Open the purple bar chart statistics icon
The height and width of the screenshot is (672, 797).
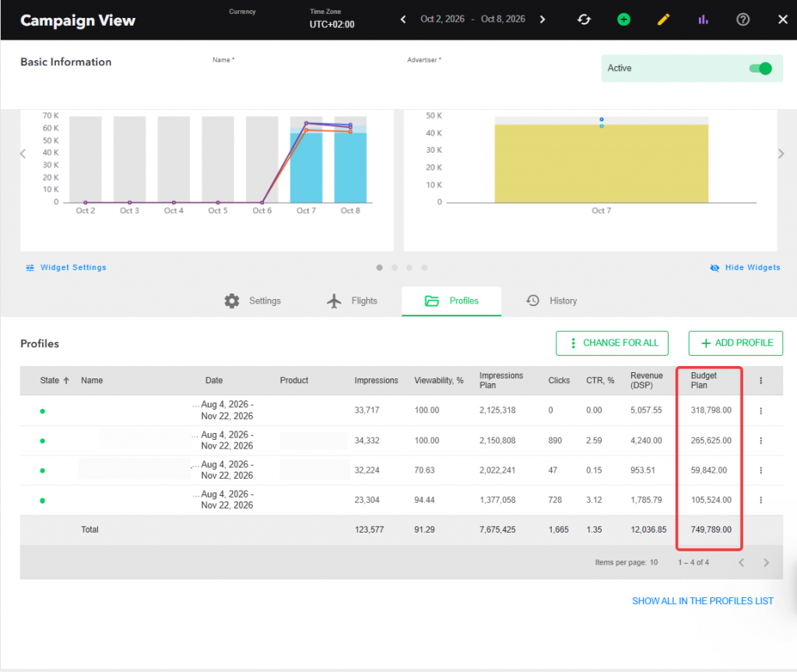(x=703, y=19)
